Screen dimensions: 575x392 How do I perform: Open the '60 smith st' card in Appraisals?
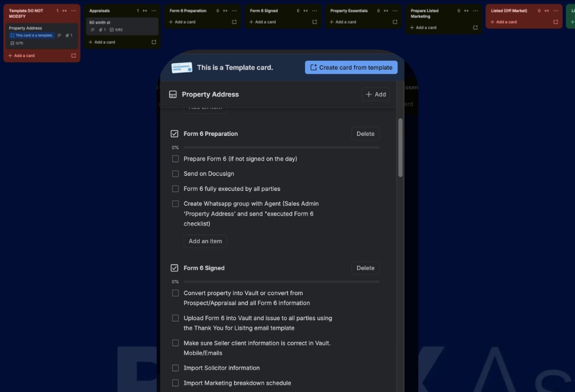pos(122,26)
